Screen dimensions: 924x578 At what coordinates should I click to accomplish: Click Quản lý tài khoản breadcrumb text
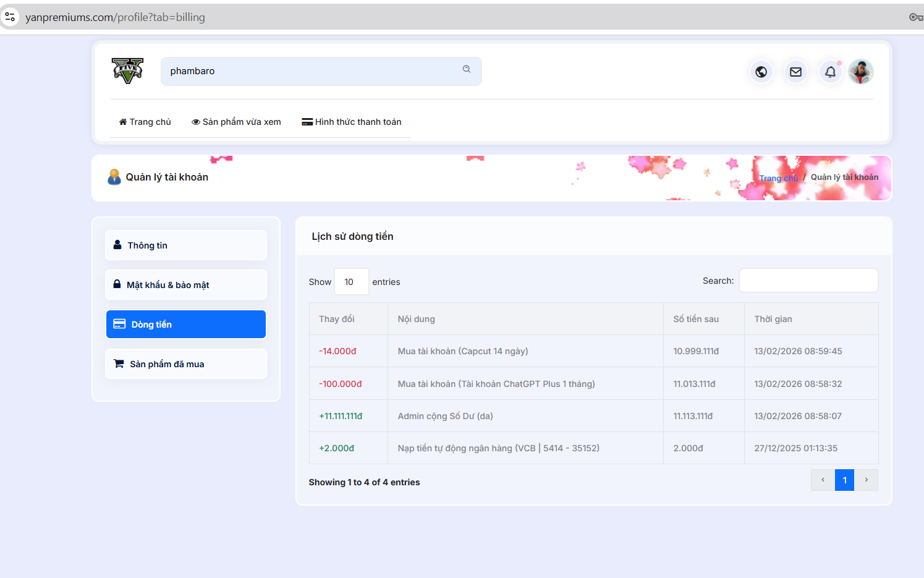(844, 177)
